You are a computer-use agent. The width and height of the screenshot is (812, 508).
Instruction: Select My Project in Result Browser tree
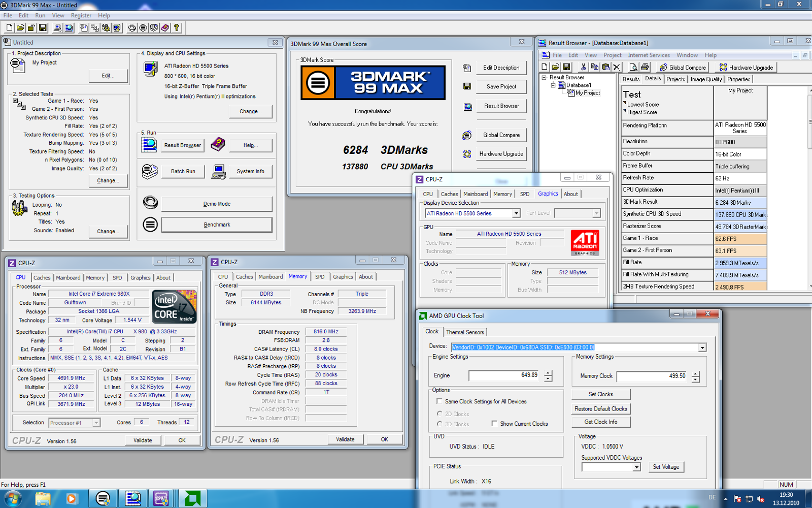[588, 93]
